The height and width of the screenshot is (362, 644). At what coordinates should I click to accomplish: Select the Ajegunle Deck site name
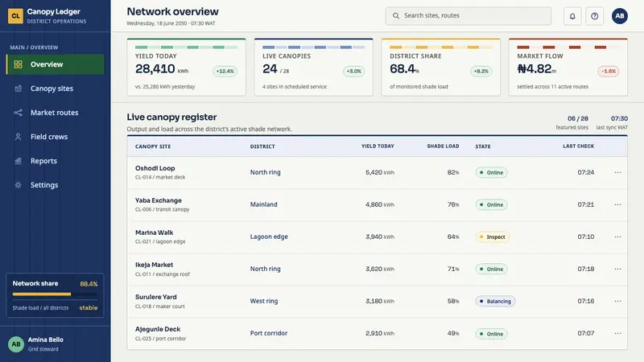[x=158, y=329]
